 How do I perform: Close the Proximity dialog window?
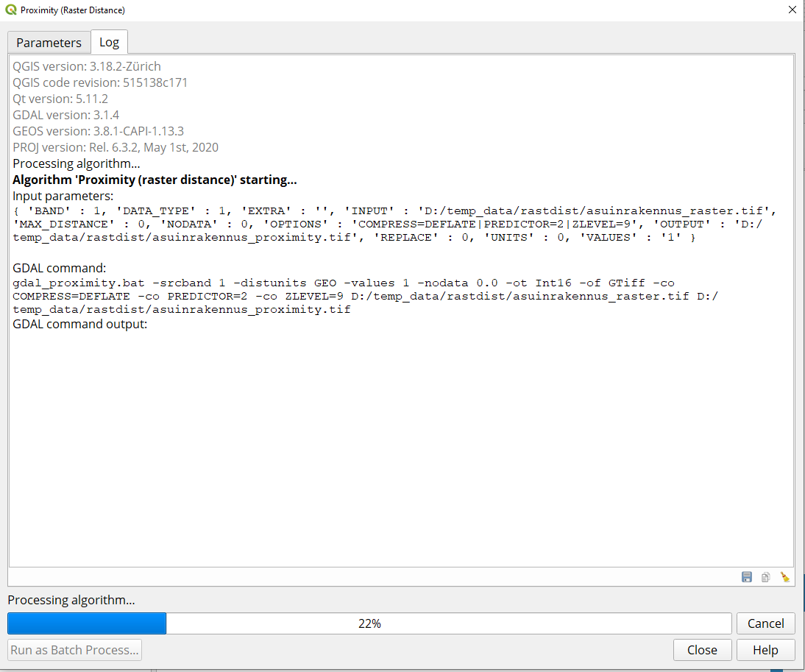pyautogui.click(x=792, y=10)
